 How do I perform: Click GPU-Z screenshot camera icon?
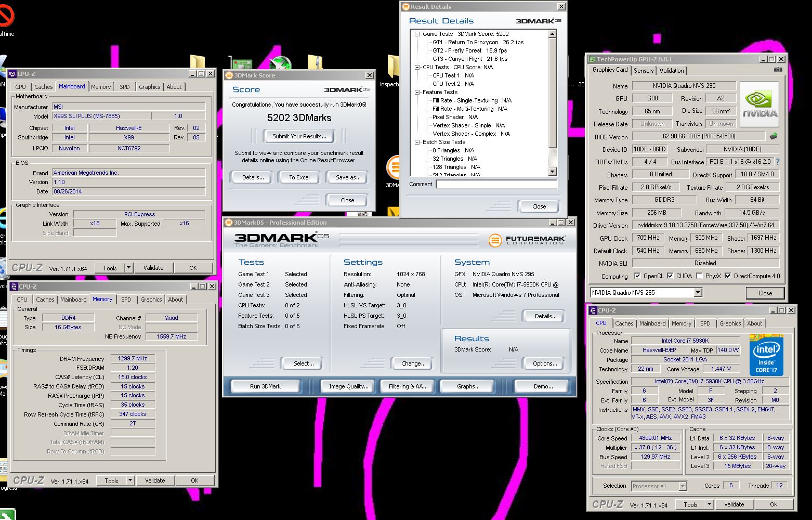(778, 70)
